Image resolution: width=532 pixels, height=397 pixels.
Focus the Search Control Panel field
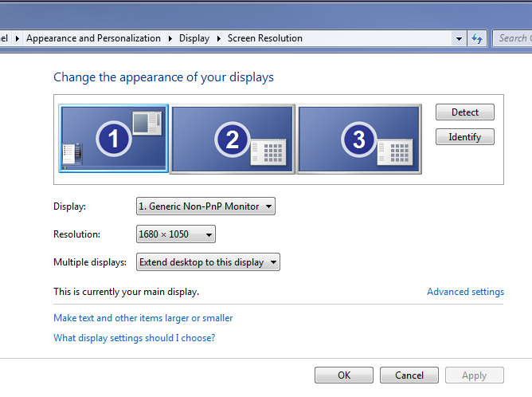coord(512,38)
